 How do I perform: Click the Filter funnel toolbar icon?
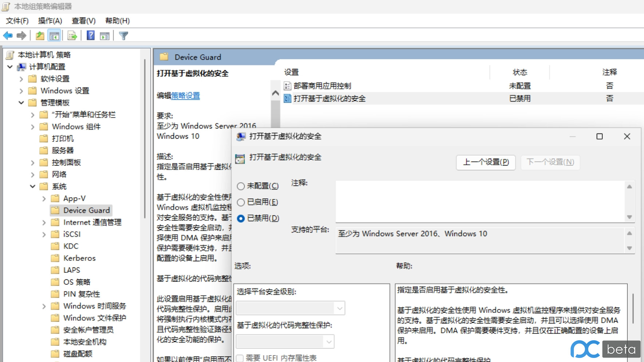pyautogui.click(x=123, y=36)
